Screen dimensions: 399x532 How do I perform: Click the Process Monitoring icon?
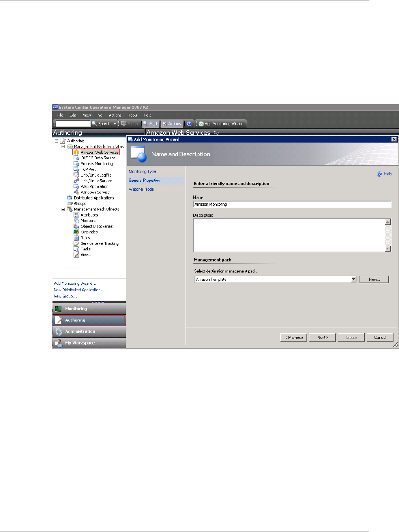[x=77, y=164]
